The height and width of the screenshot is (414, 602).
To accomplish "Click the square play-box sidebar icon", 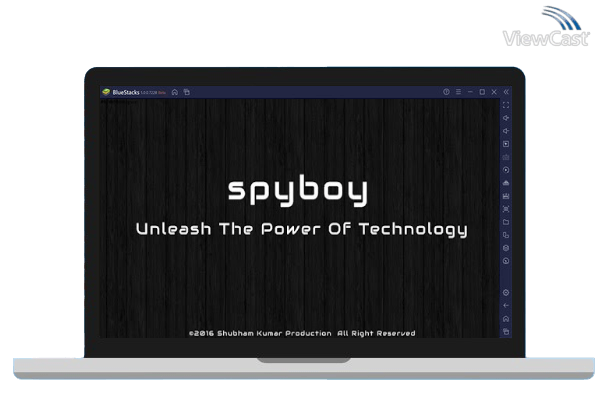I will (x=506, y=144).
